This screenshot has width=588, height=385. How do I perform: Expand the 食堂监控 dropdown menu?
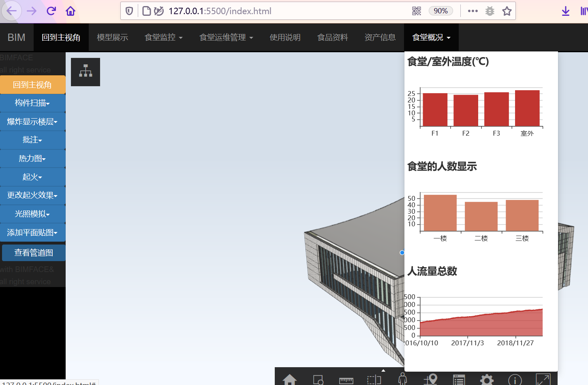click(x=163, y=37)
